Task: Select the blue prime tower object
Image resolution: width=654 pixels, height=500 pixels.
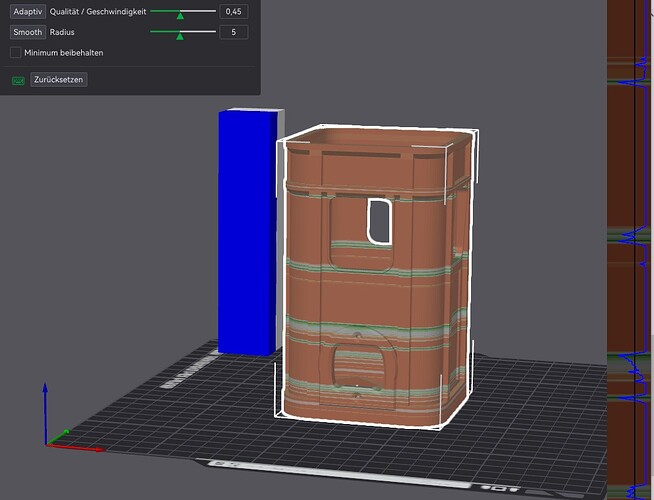Action: pos(247,231)
